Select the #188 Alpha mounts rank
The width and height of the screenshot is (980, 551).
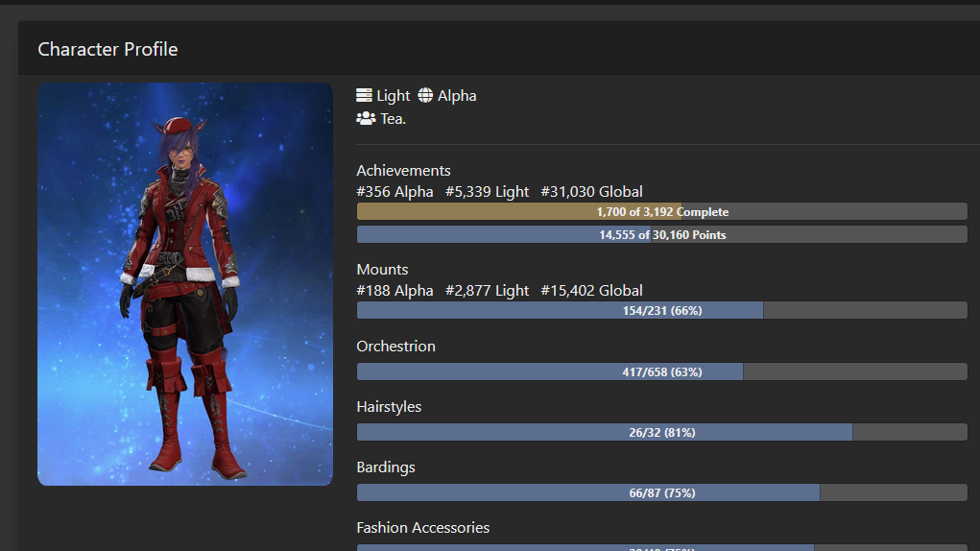394,291
